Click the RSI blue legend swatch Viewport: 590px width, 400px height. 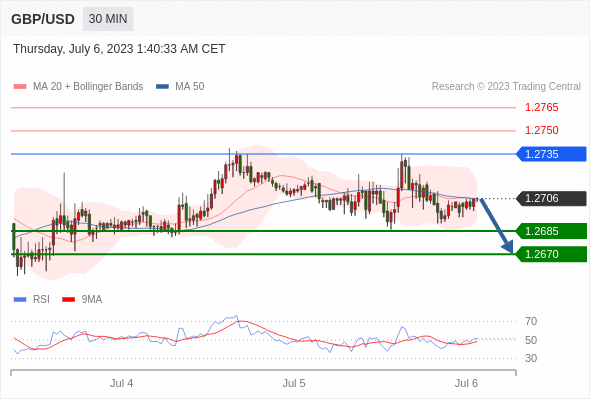(x=20, y=300)
